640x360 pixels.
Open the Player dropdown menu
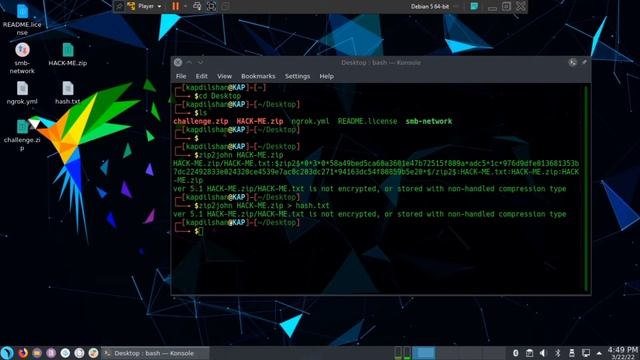tap(149, 6)
